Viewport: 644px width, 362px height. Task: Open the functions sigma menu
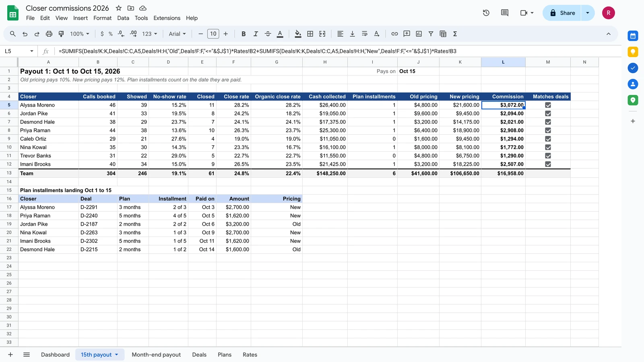[455, 34]
